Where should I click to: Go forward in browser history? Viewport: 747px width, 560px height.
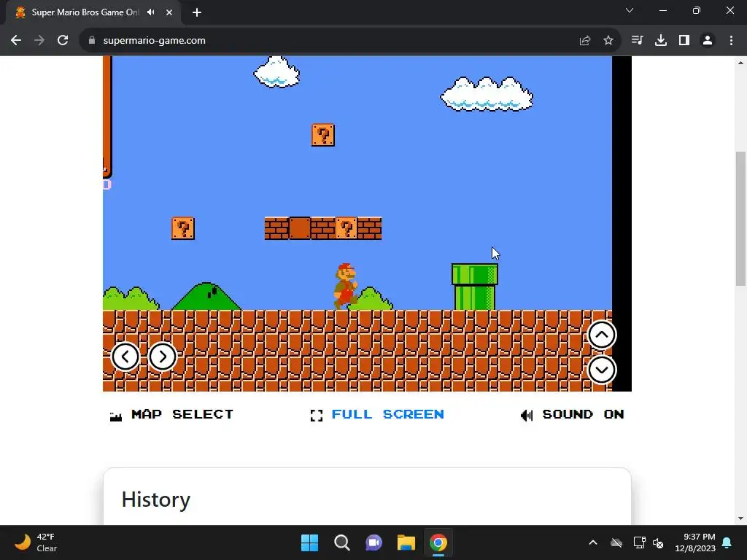[x=39, y=41]
